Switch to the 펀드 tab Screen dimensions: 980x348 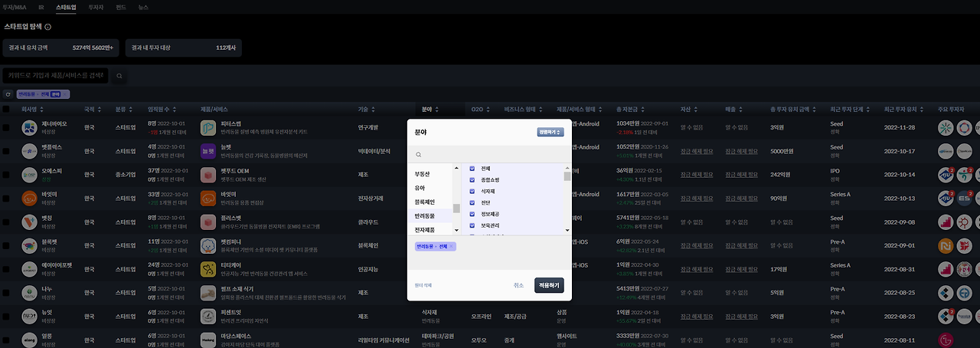pos(121,6)
